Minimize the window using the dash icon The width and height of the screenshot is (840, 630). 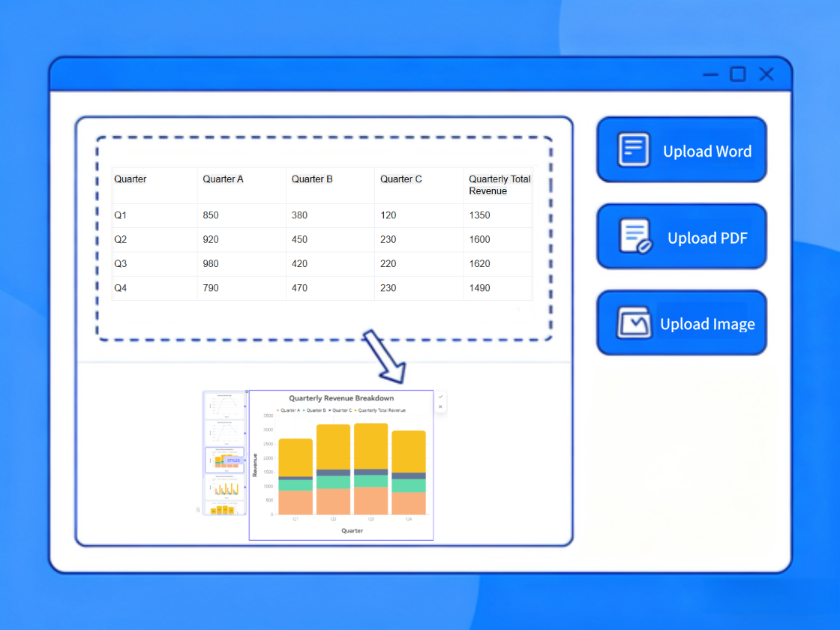click(710, 75)
